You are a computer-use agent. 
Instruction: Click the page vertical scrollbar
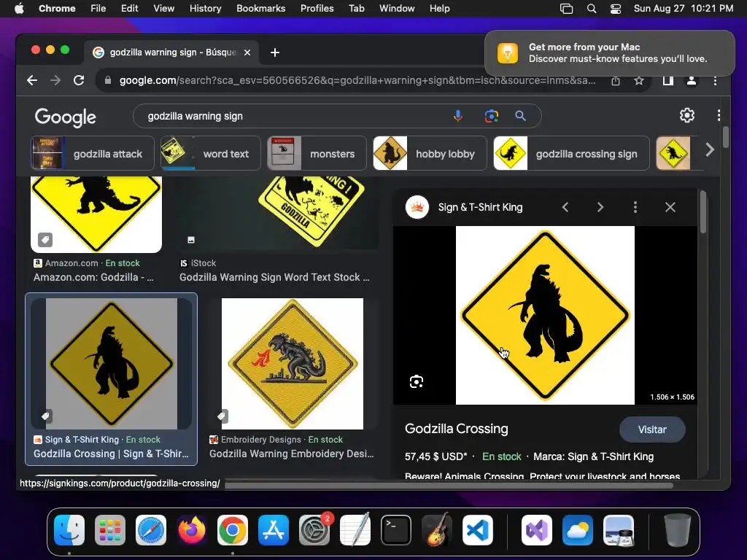tap(725, 137)
